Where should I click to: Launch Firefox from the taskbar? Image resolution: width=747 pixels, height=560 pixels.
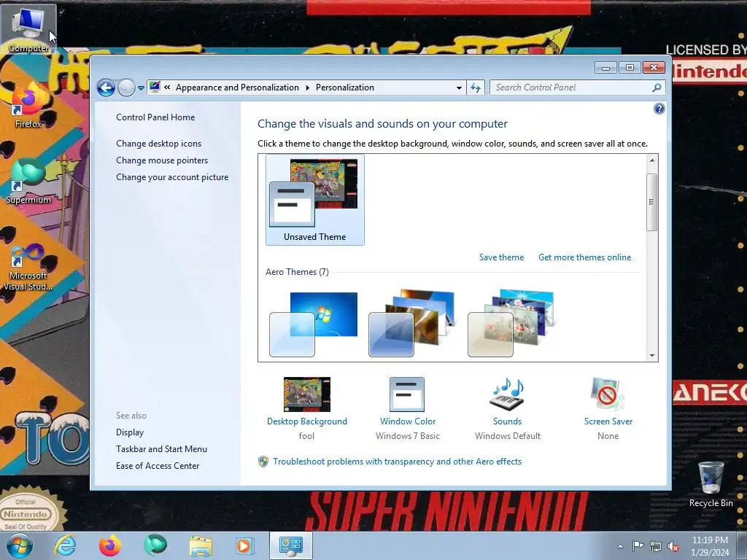(110, 545)
